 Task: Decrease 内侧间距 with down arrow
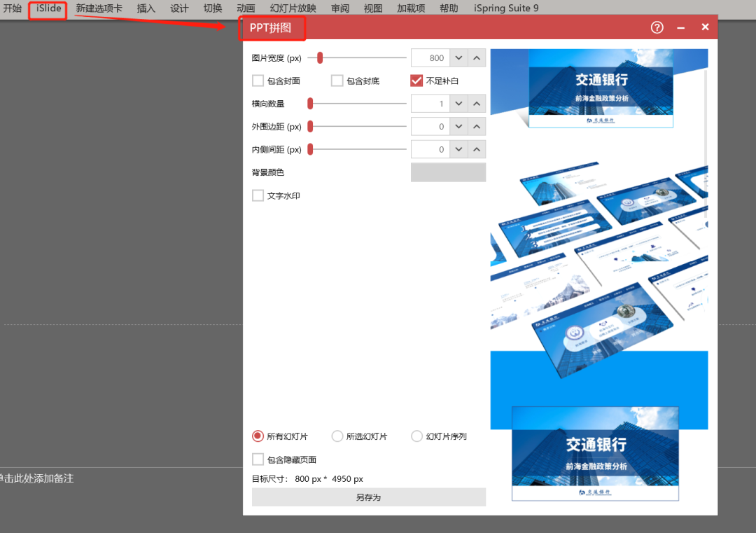458,149
